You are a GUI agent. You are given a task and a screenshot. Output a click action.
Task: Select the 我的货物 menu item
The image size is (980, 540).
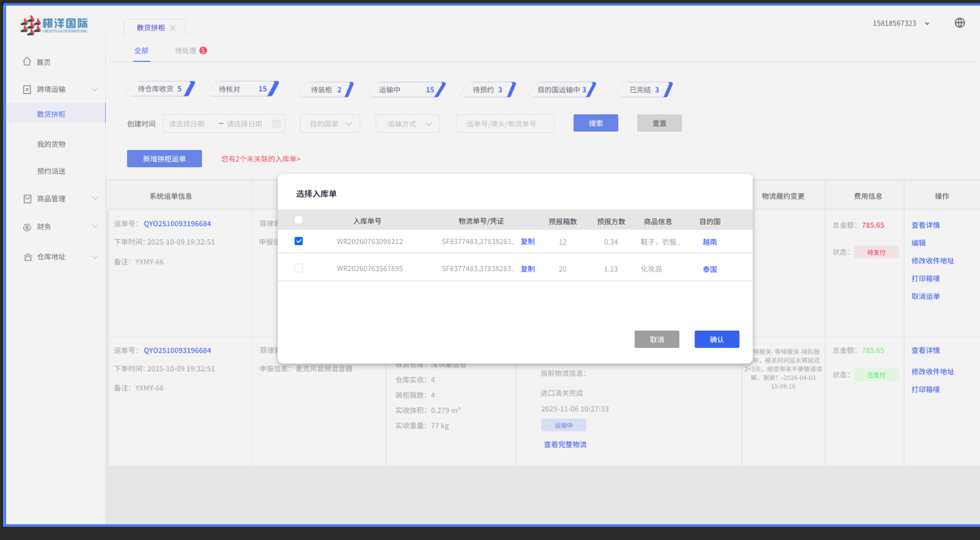(51, 144)
